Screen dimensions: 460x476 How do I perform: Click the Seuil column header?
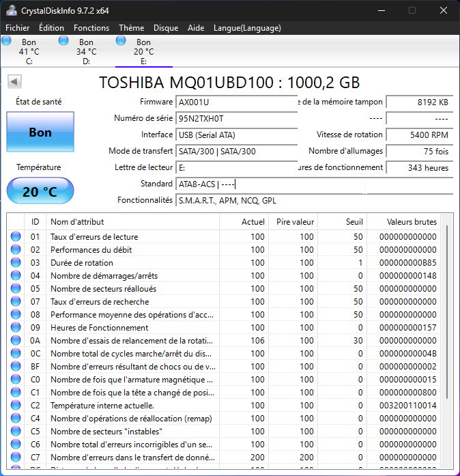(342, 221)
